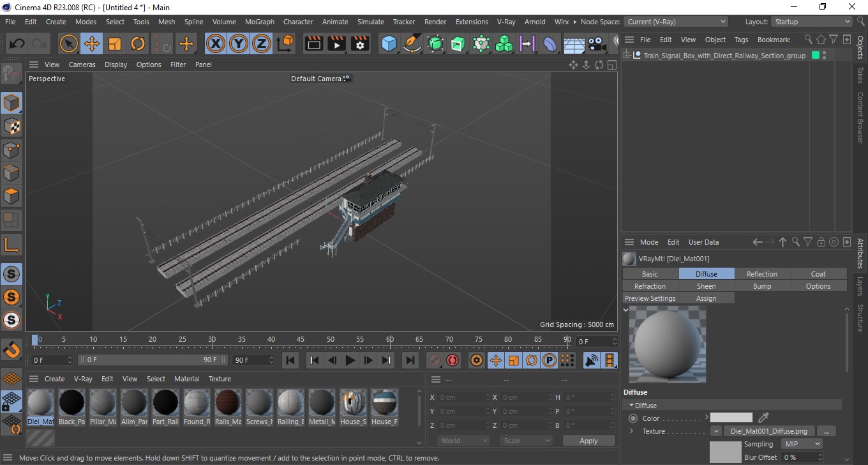This screenshot has width=868, height=465.
Task: Expand Train_Signal_Box group in Objects
Action: (627, 56)
